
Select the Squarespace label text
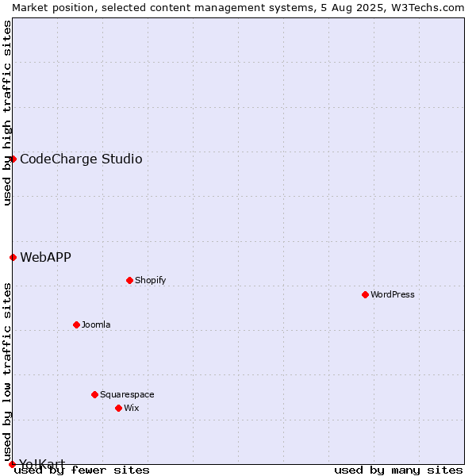point(127,394)
